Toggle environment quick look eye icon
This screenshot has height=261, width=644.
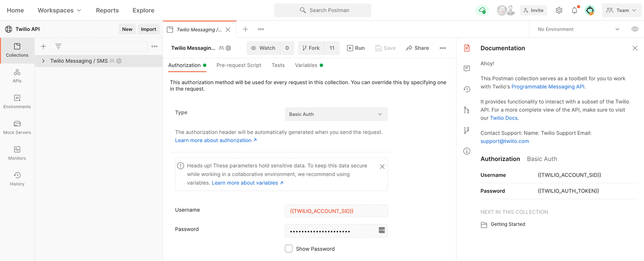(635, 29)
